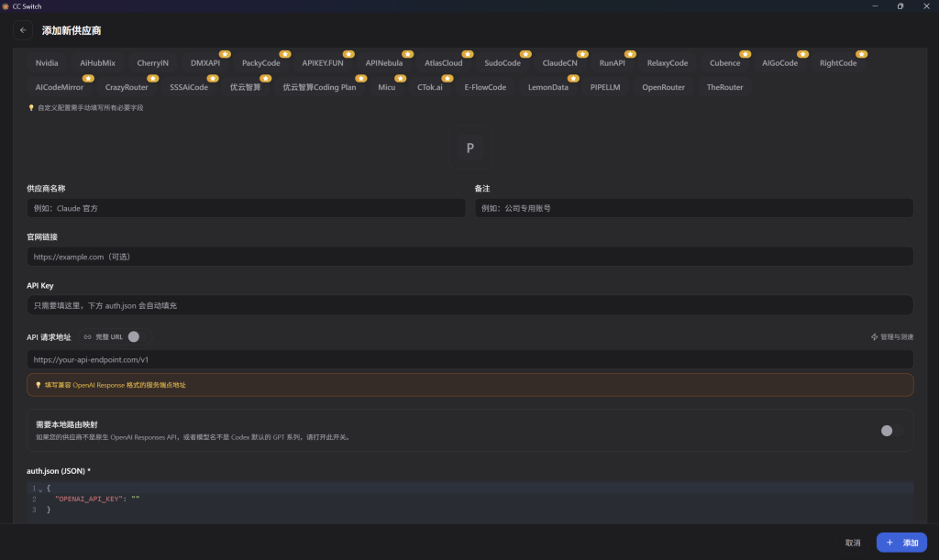Select the TheRouter preset
Viewport: 939px width, 560px height.
(x=724, y=87)
